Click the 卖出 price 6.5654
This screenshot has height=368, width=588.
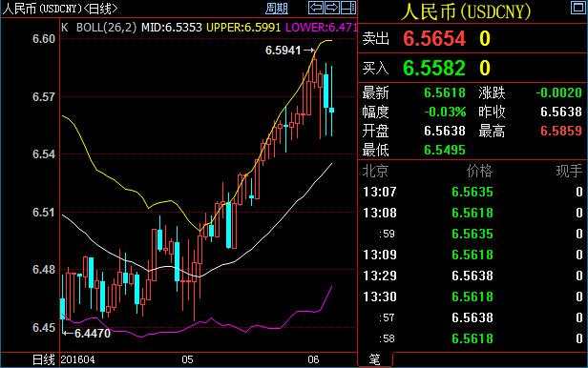434,38
